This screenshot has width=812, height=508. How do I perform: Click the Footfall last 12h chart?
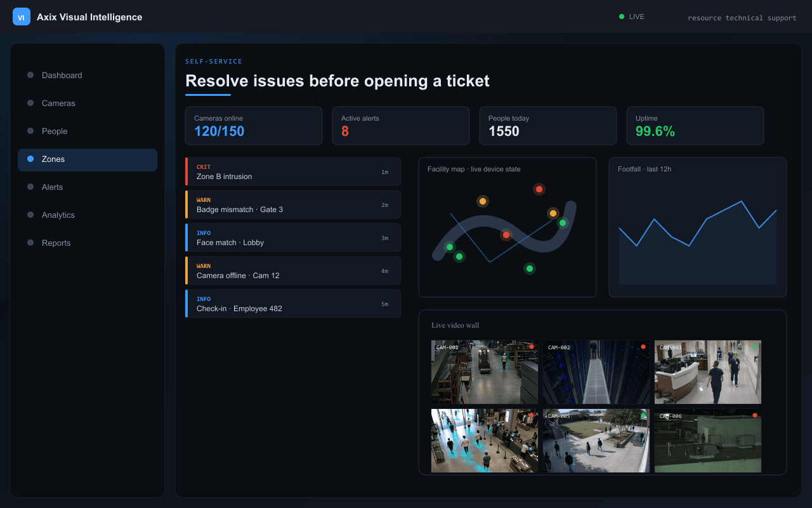(x=698, y=227)
